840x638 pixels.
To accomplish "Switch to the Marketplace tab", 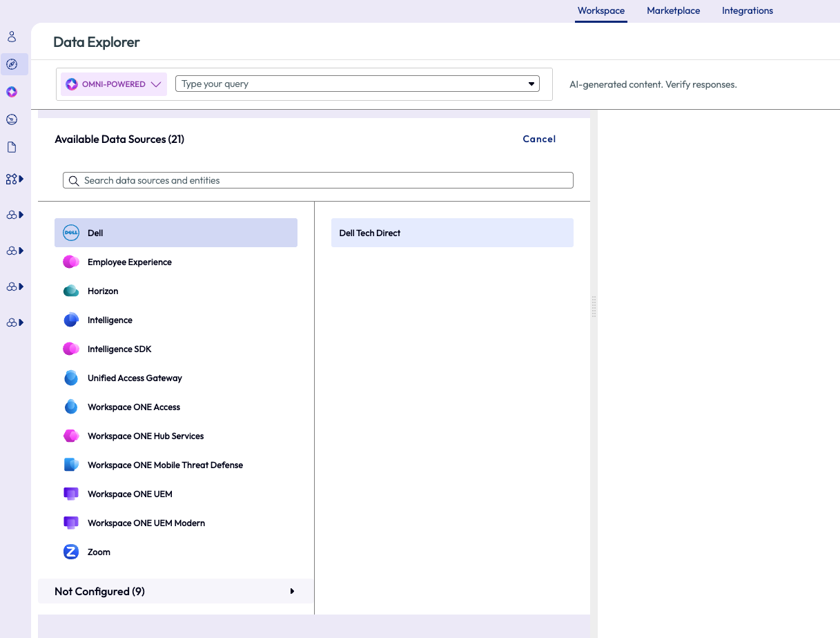I will coord(673,10).
